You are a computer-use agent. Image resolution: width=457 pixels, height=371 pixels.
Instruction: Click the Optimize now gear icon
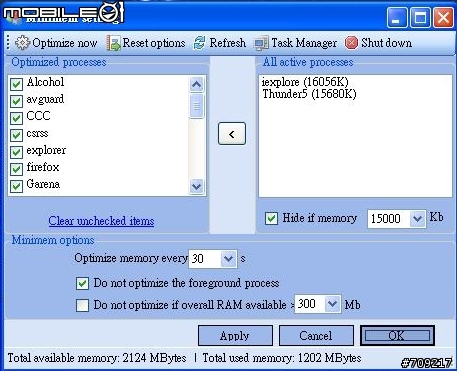[22, 43]
